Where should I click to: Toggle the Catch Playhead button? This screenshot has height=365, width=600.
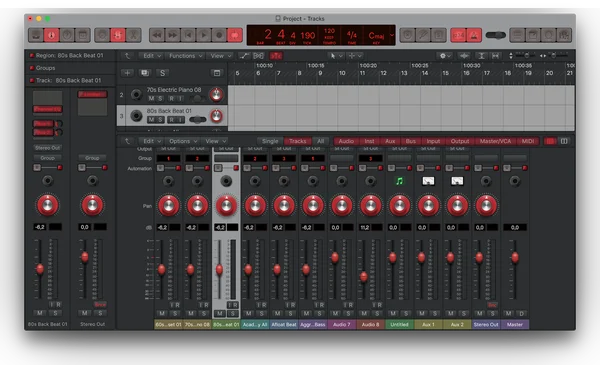click(276, 56)
